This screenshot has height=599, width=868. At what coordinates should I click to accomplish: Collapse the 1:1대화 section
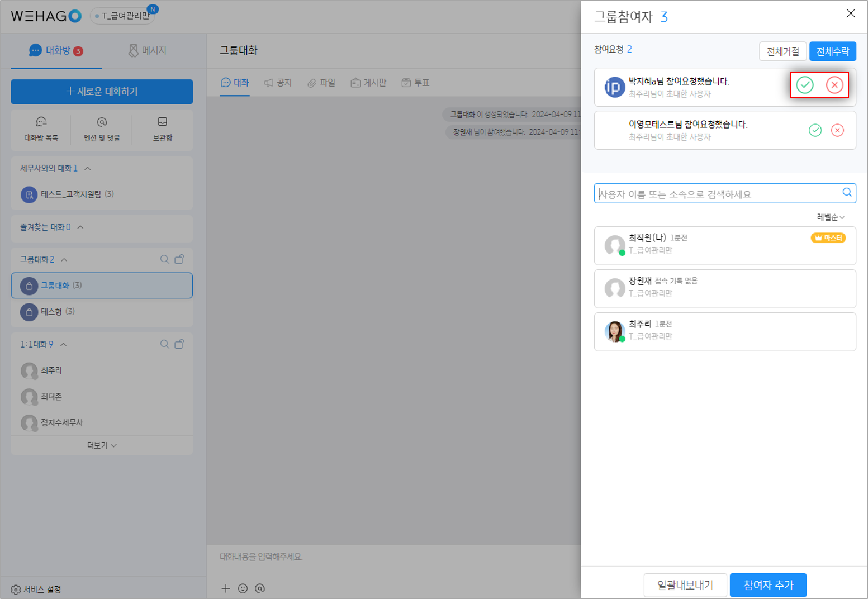pyautogui.click(x=64, y=344)
